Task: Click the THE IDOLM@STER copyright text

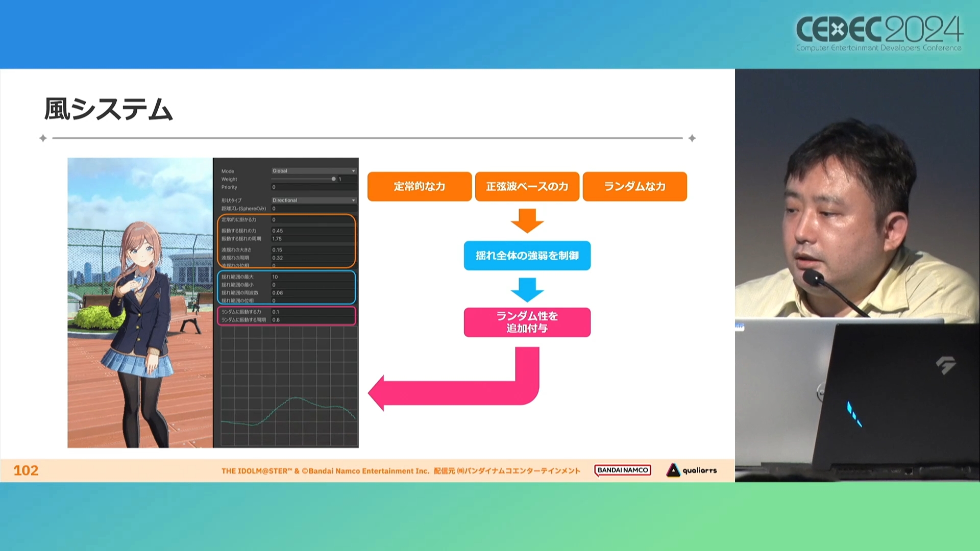Action: click(401, 471)
